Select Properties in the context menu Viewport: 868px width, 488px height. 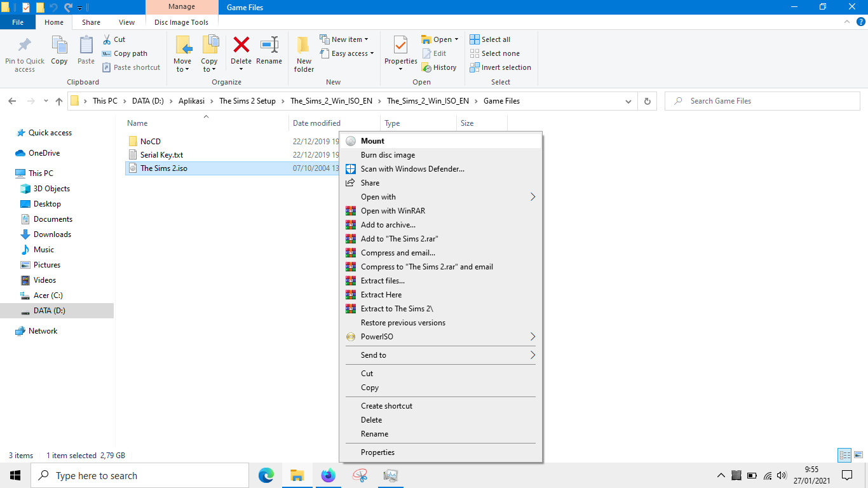click(441, 452)
